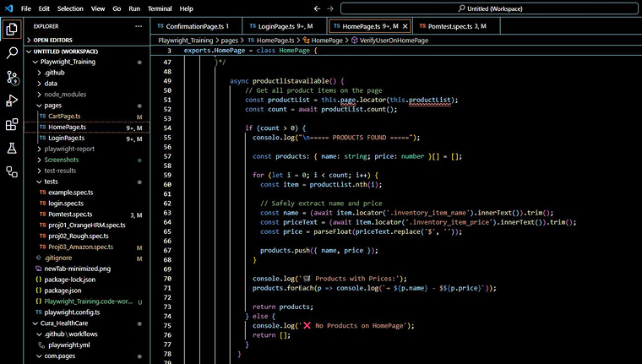
Task: Expand the playwright-report folder
Action: [71, 149]
